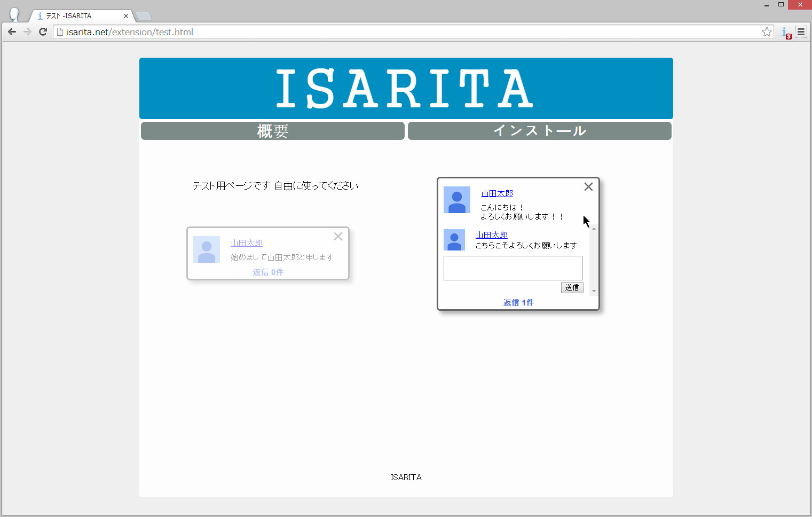
Task: Open the ISARITA extension icon
Action: 785,33
